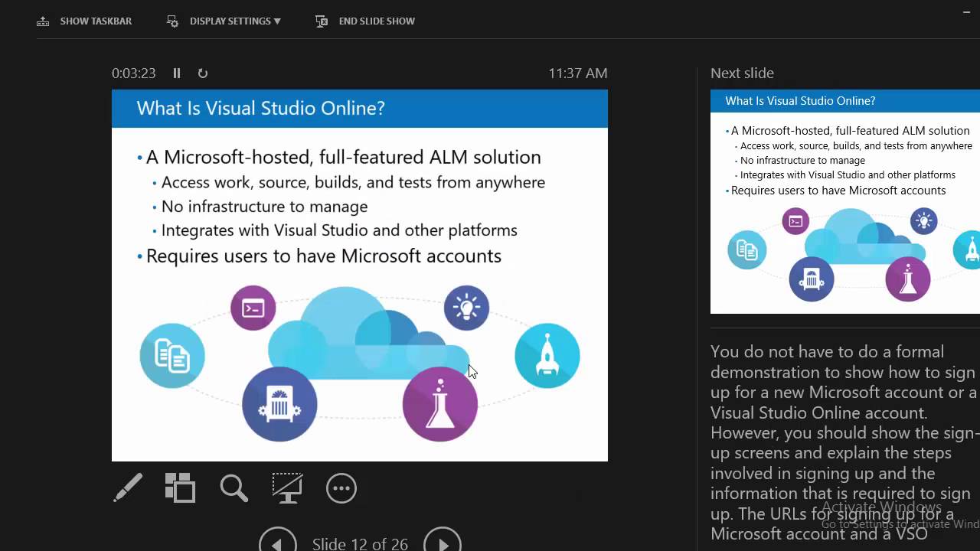This screenshot has height=551, width=980.
Task: Click the Next slide label
Action: 742,73
